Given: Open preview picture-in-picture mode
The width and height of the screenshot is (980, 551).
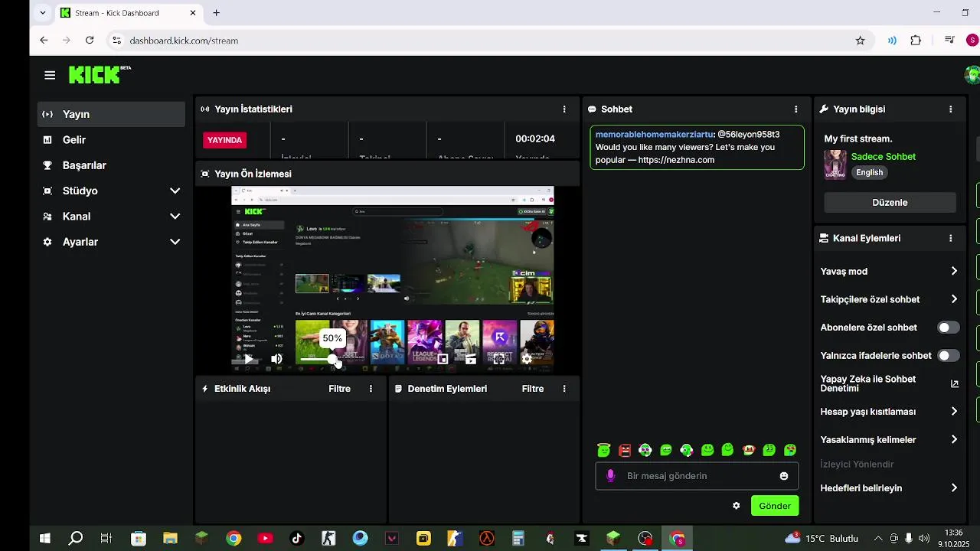Looking at the screenshot, I should pyautogui.click(x=443, y=359).
